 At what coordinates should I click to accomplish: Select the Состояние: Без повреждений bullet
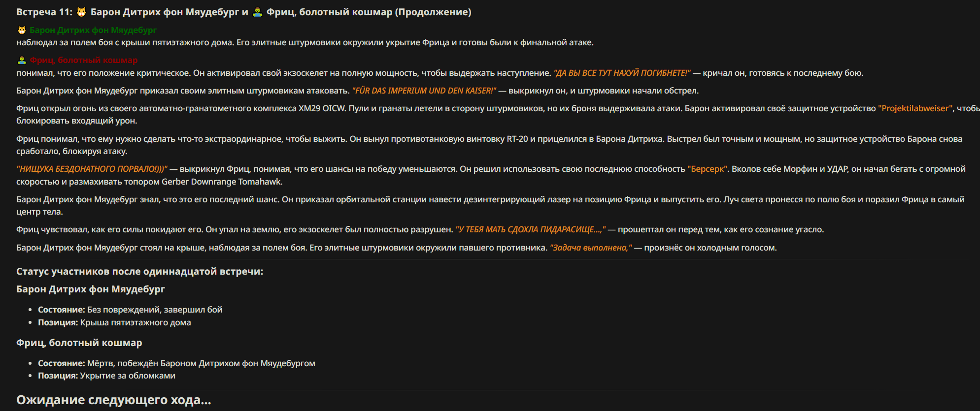coord(130,310)
